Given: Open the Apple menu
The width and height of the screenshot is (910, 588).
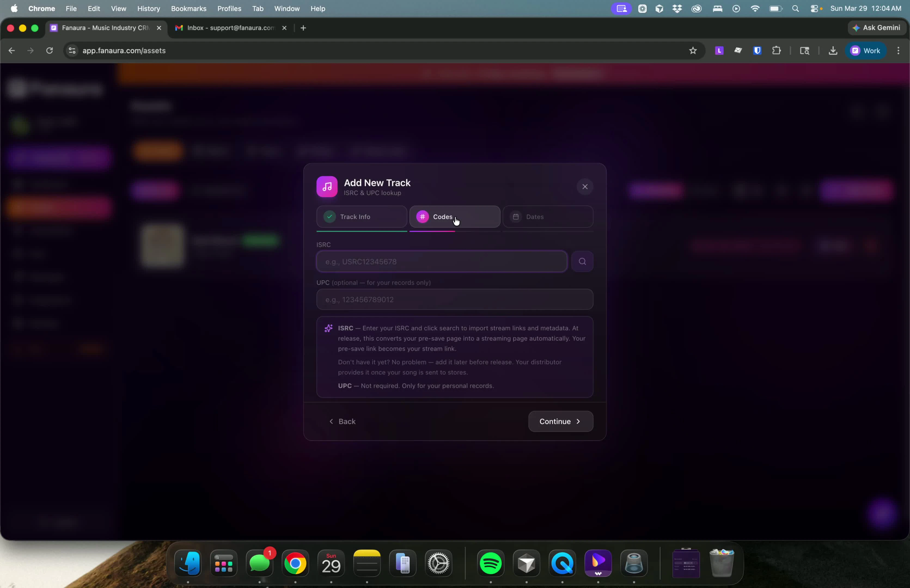Looking at the screenshot, I should tap(14, 8).
